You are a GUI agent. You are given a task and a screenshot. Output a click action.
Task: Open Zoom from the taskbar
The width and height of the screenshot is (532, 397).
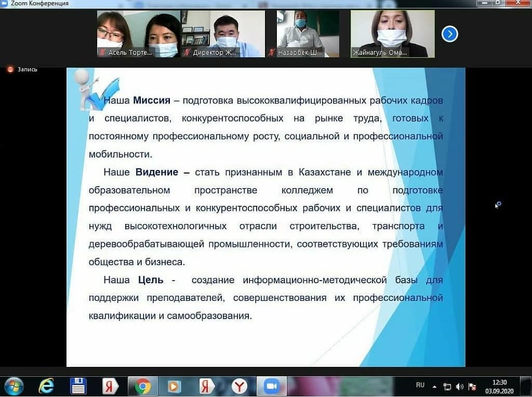pos(271,386)
